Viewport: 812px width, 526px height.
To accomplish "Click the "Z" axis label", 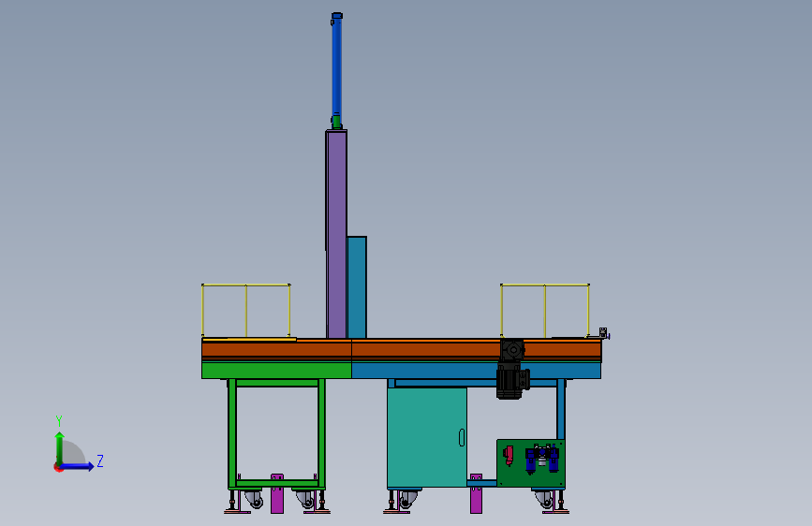I will (x=100, y=460).
